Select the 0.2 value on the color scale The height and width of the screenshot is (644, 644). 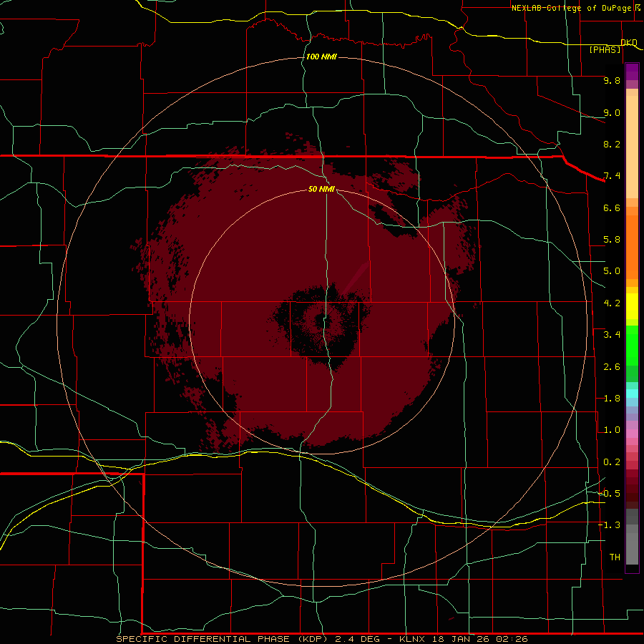[x=612, y=462]
